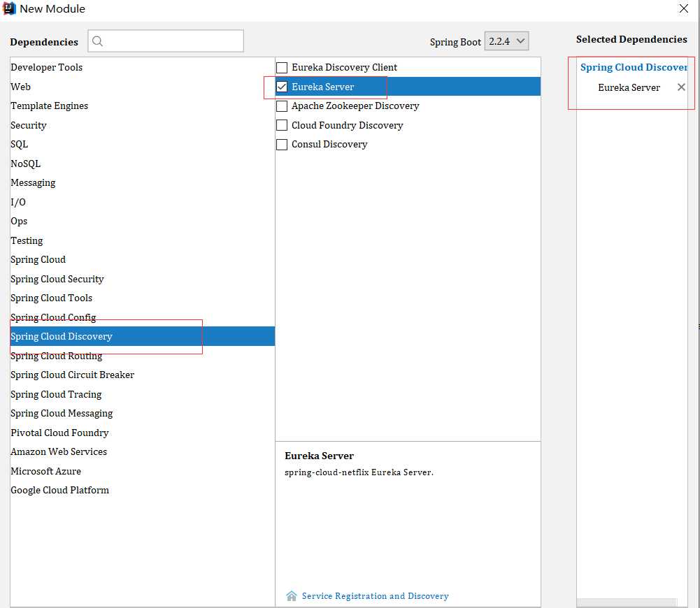
Task: Select Google Cloud Platform category
Action: 143,490
